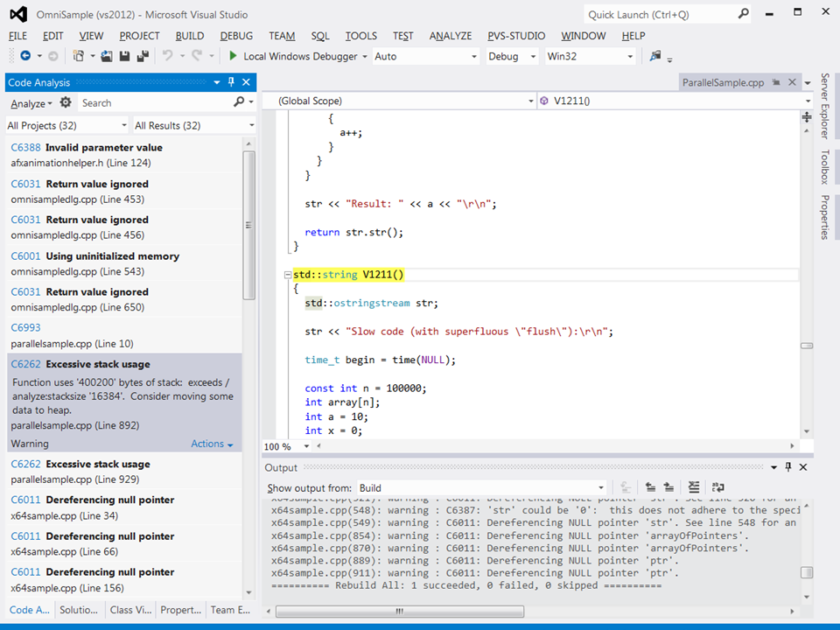Pin the Code Analysis panel
840x630 pixels.
click(x=231, y=82)
